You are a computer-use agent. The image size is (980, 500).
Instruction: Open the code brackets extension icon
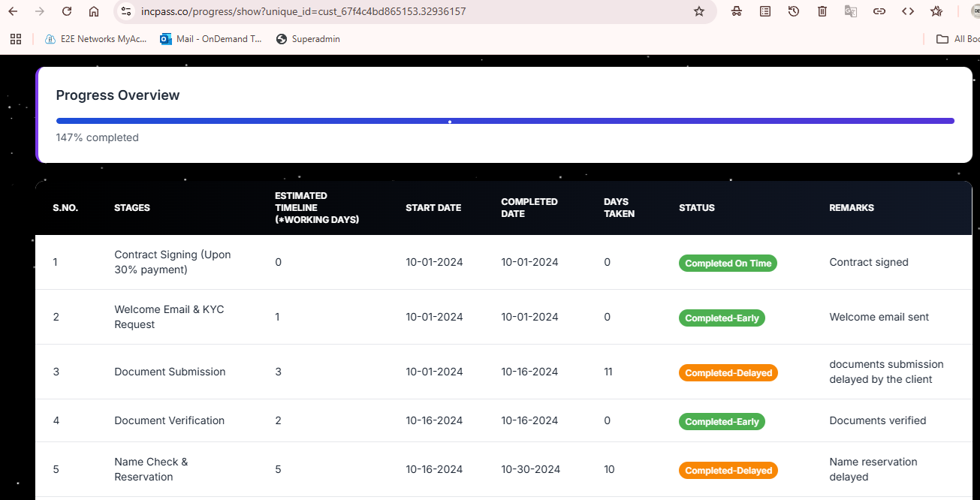pyautogui.click(x=908, y=11)
